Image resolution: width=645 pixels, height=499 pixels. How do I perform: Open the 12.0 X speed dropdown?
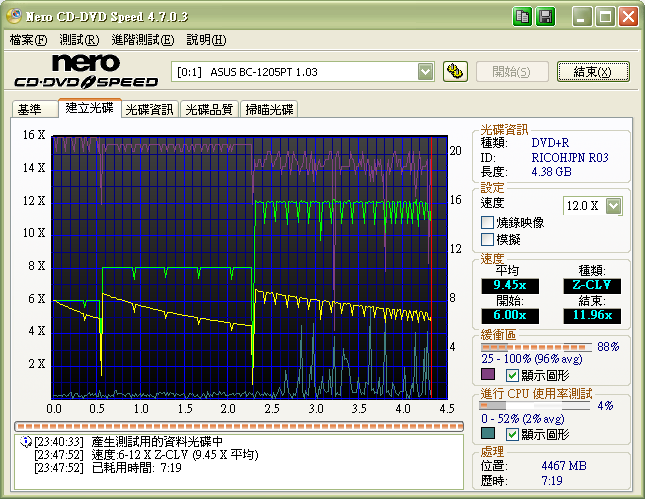pos(614,206)
